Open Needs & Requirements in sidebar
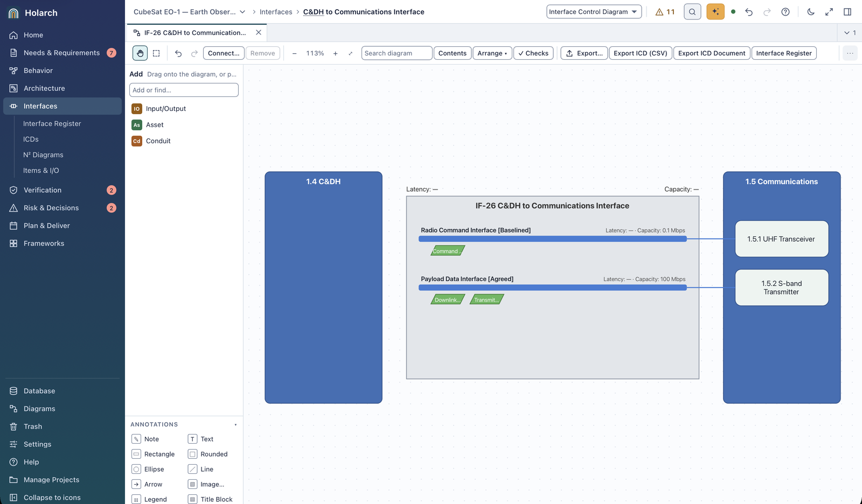 [x=62, y=53]
